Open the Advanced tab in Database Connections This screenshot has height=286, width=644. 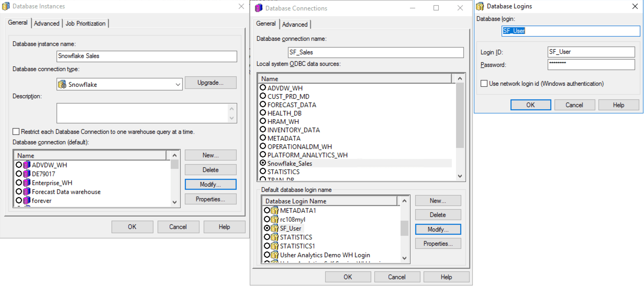(x=295, y=25)
